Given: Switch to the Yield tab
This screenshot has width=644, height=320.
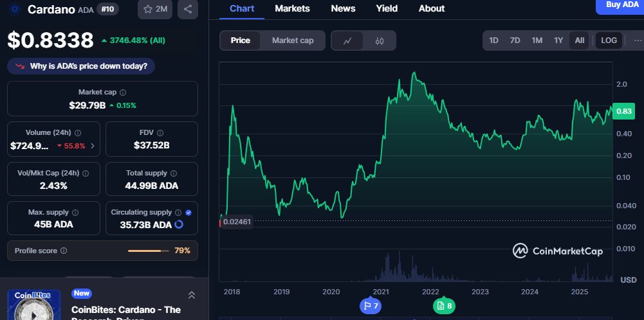Looking at the screenshot, I should [x=387, y=8].
